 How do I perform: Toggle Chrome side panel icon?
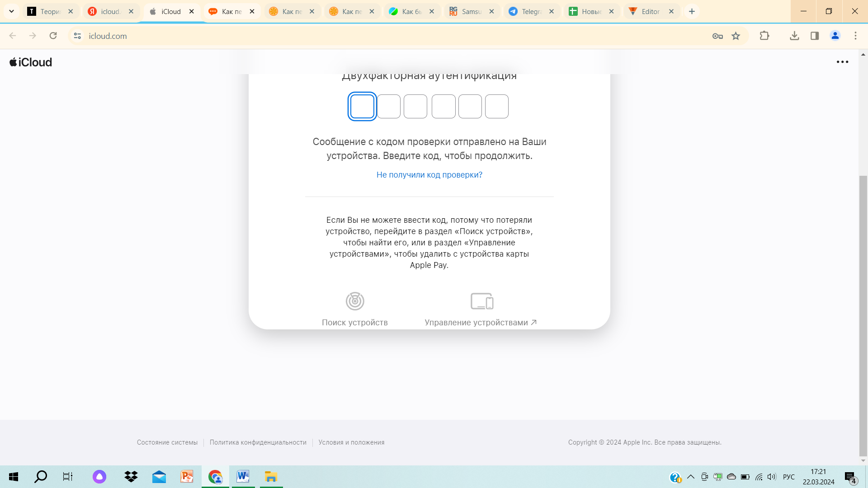(x=815, y=36)
